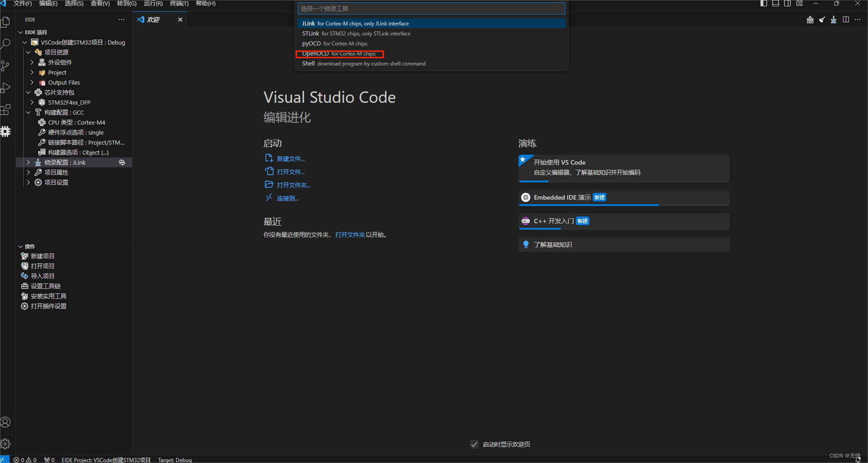868x463 pixels.
Task: Open the Run and Debug view
Action: pyautogui.click(x=5, y=88)
